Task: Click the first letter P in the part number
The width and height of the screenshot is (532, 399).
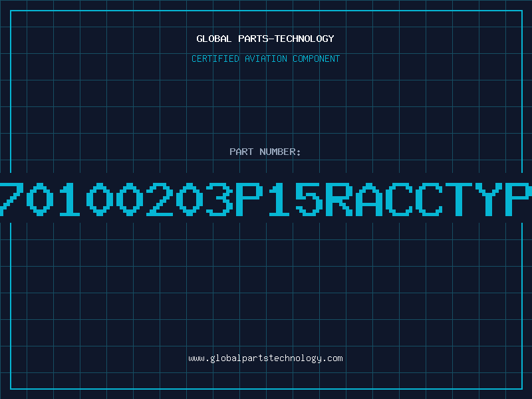Action: (249, 199)
